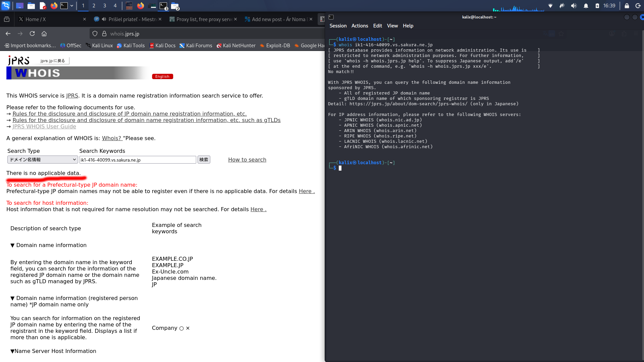Click the 検索 search button
This screenshot has height=362, width=644.
point(204,160)
